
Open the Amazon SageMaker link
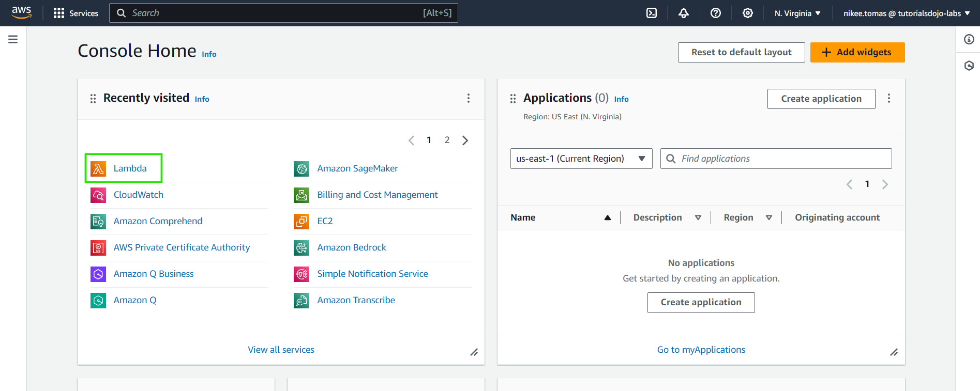point(357,168)
